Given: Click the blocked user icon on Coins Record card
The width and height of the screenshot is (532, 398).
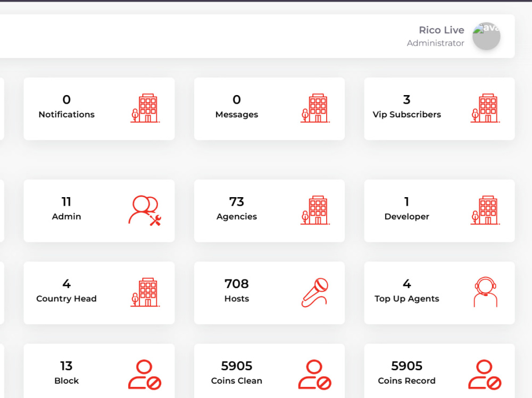Looking at the screenshot, I should point(485,375).
